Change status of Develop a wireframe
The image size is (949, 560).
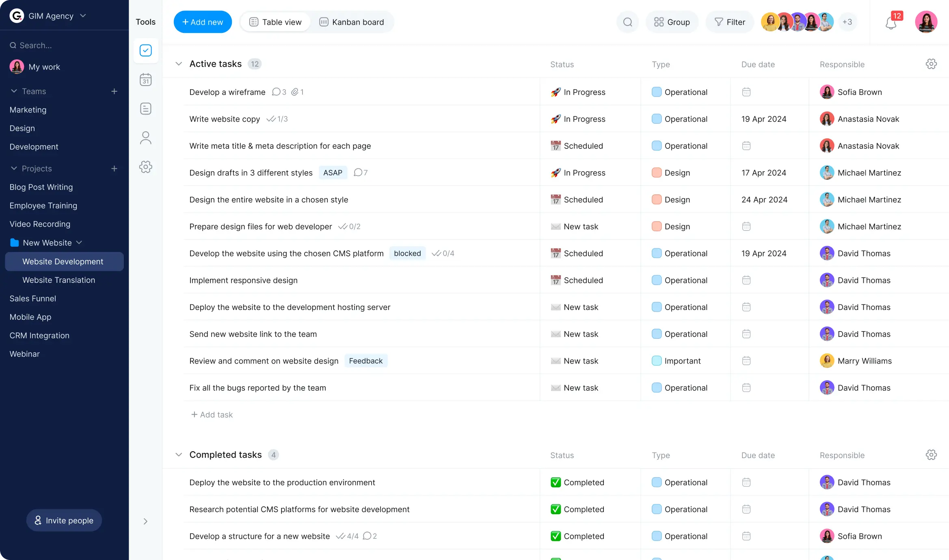578,92
